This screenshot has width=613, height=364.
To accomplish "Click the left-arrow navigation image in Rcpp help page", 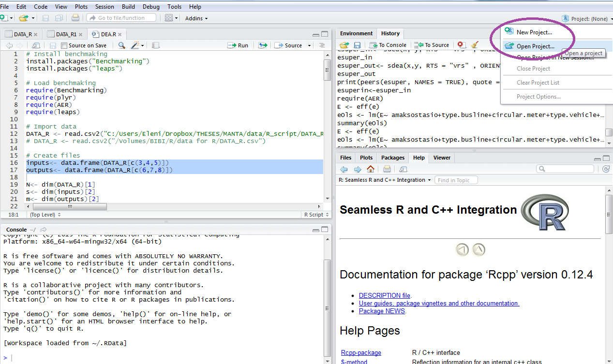I will pyautogui.click(x=463, y=249).
